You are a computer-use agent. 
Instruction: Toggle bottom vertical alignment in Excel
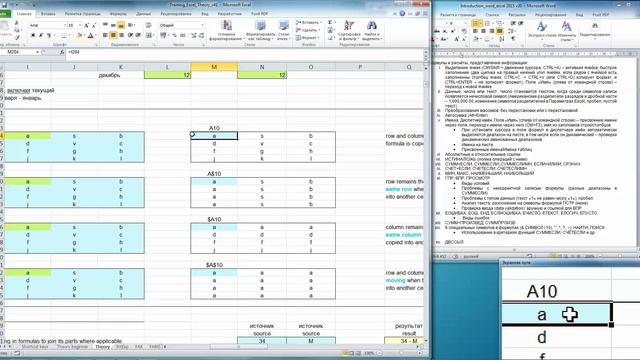tap(121, 25)
